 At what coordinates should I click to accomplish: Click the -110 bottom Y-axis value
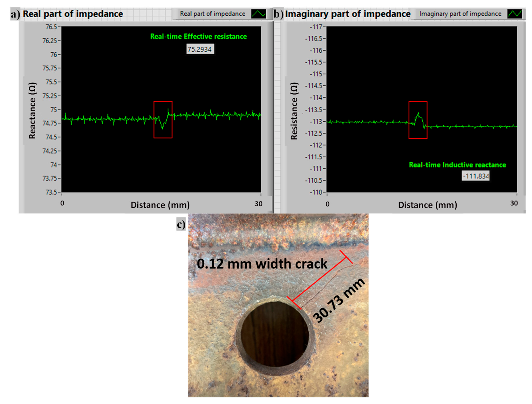coord(316,192)
